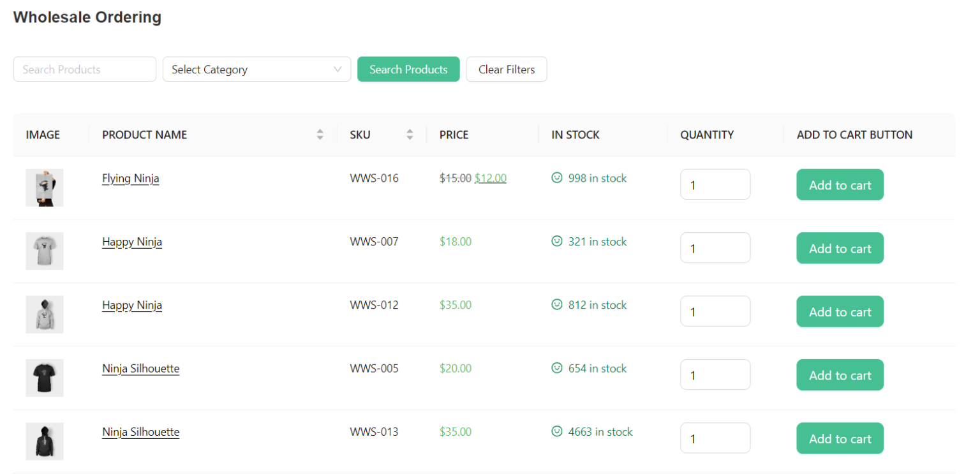Click the green stock icon next to 812 in stock
Screen dimensions: 980x474
[x=556, y=304]
